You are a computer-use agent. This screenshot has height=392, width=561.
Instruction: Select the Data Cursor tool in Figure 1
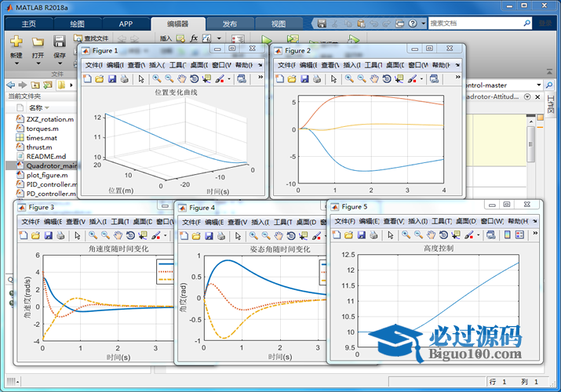click(x=206, y=79)
